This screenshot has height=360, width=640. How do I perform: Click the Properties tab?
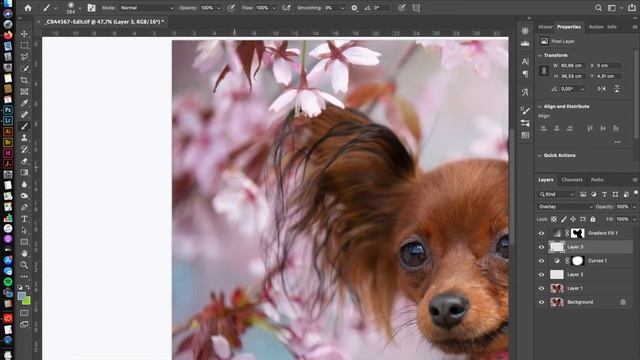tap(569, 27)
